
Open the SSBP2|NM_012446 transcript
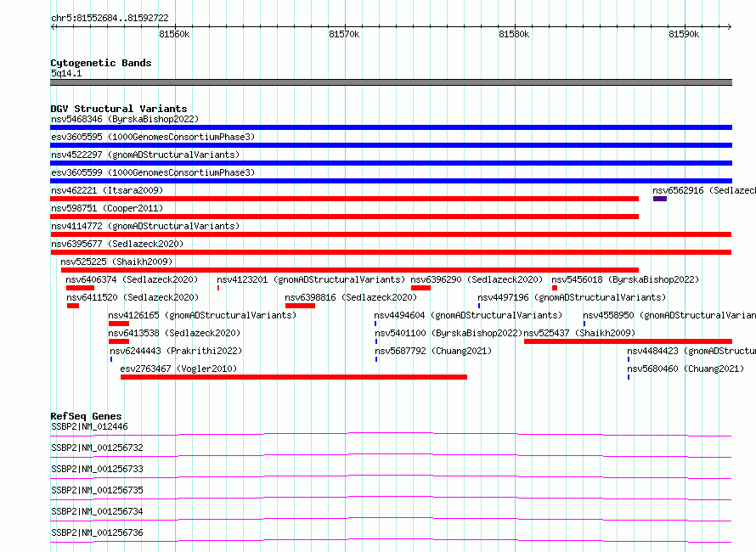tap(90, 426)
